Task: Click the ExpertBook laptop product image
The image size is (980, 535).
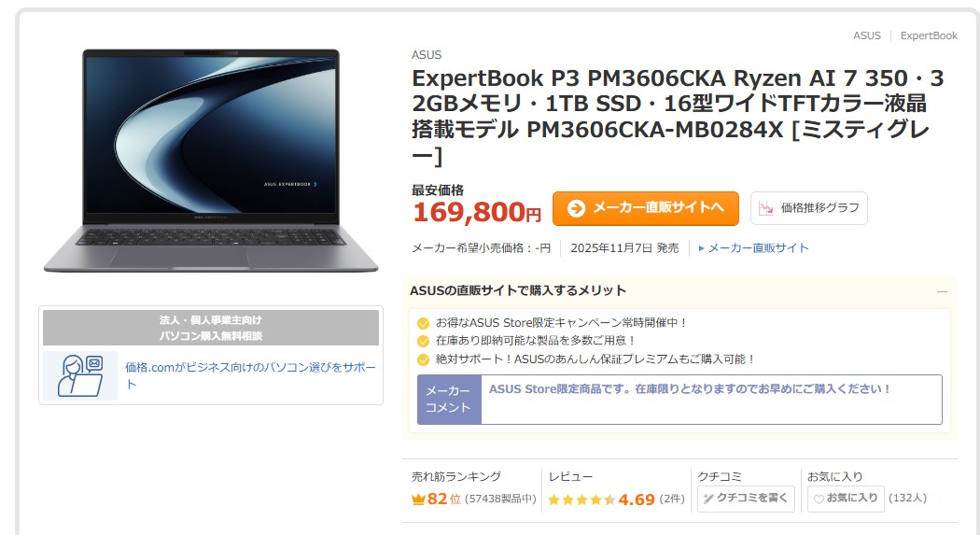Action: tap(211, 162)
